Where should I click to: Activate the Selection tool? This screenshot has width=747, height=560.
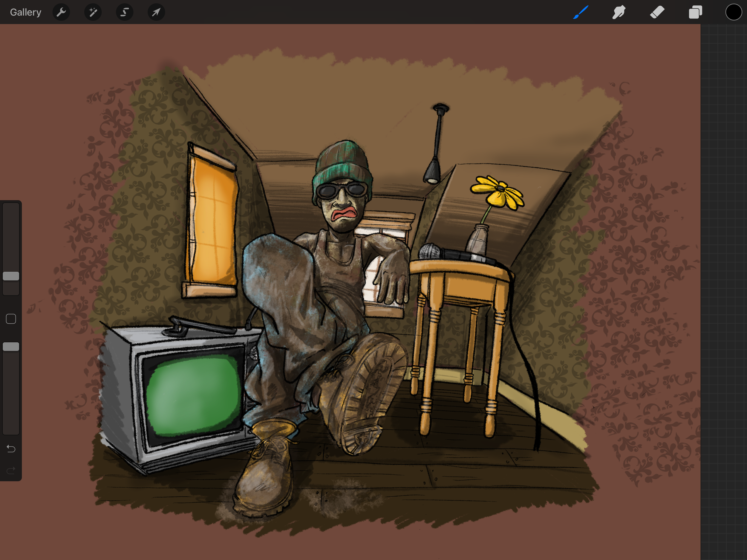pos(125,13)
